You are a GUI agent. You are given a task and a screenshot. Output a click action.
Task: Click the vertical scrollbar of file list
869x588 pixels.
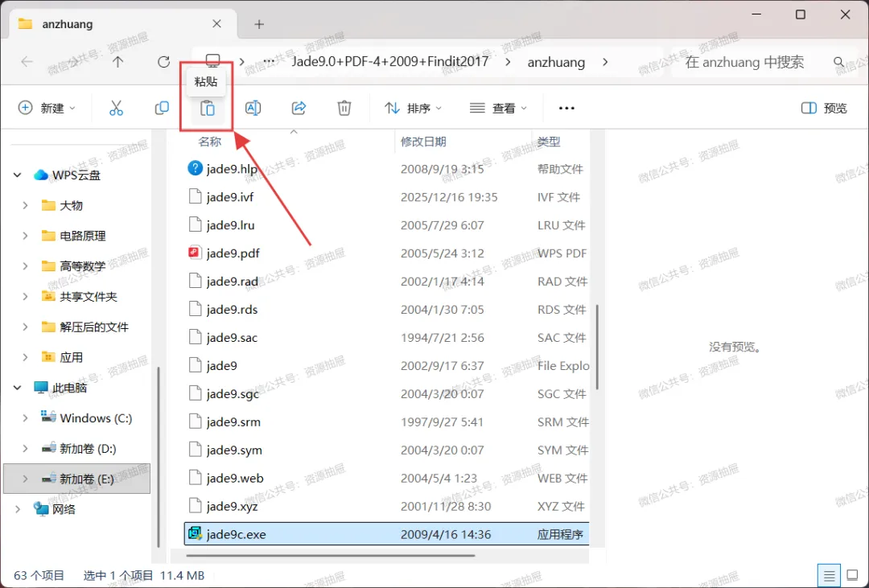[x=597, y=347]
